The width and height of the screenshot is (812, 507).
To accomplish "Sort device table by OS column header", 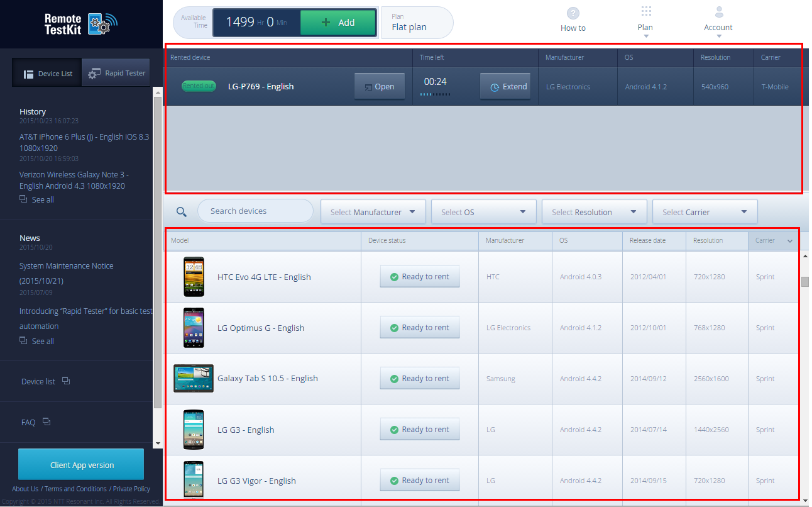I will point(588,240).
